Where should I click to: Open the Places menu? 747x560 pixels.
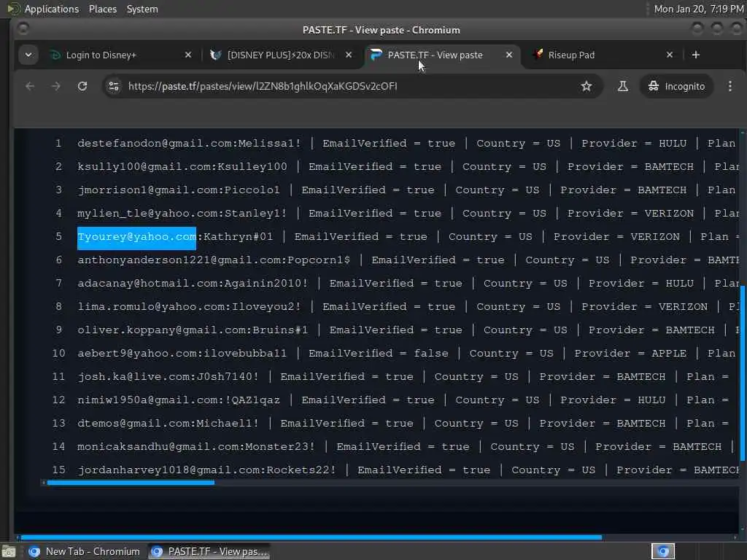(x=102, y=9)
